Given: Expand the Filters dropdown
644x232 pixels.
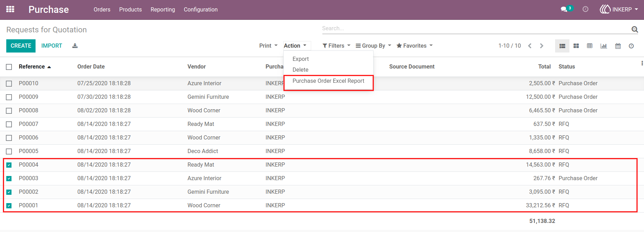Looking at the screenshot, I should (x=336, y=46).
